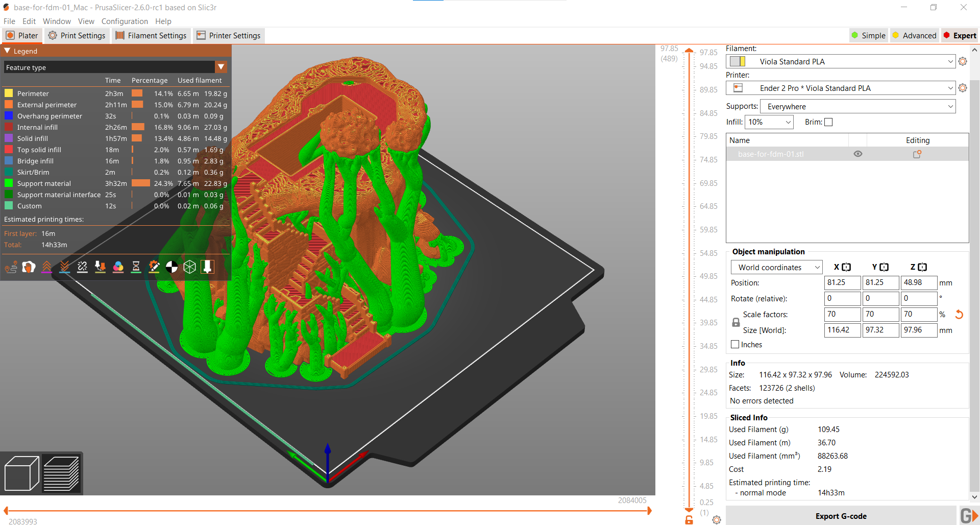The image size is (980, 525).
Task: Open the Feature type dropdown in Legend
Action: (x=222, y=67)
